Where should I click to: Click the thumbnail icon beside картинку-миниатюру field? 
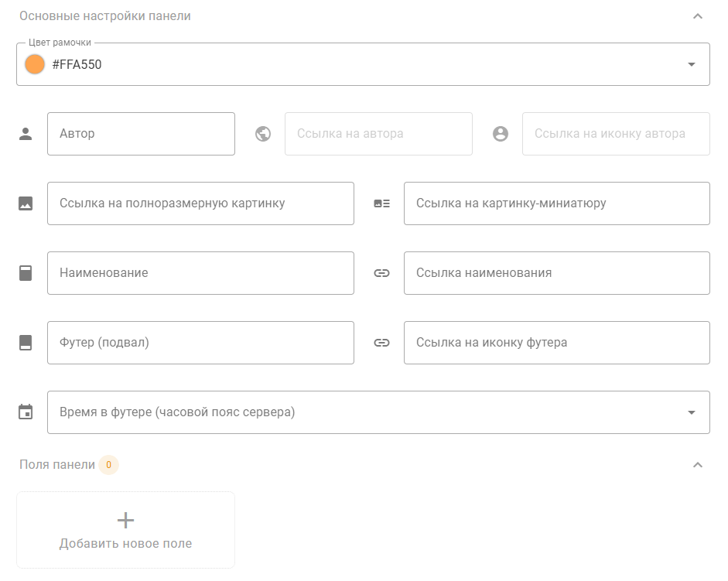381,203
